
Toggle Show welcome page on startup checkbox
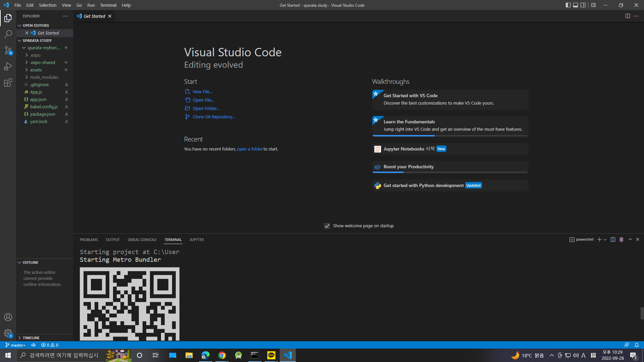pos(327,226)
